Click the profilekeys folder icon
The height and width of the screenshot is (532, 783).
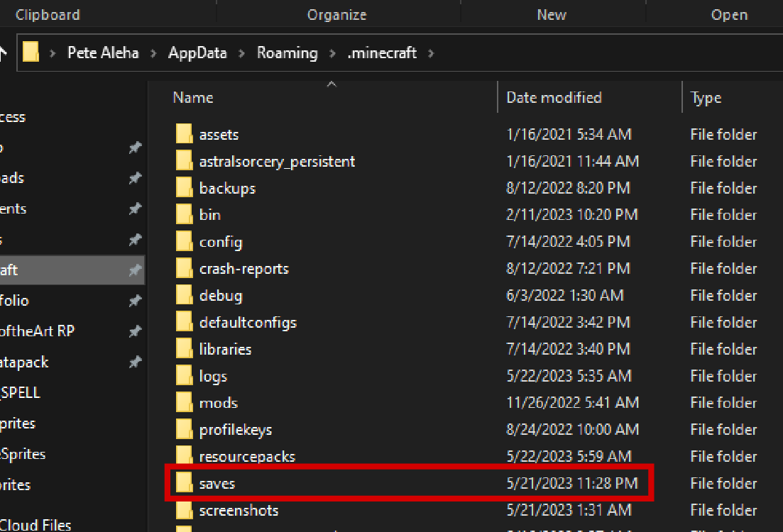(x=185, y=430)
